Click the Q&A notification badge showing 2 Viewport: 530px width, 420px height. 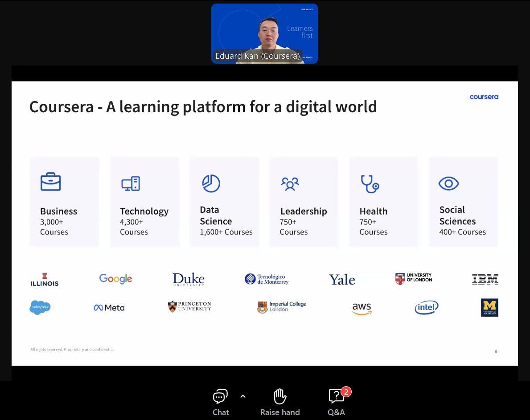coord(346,392)
